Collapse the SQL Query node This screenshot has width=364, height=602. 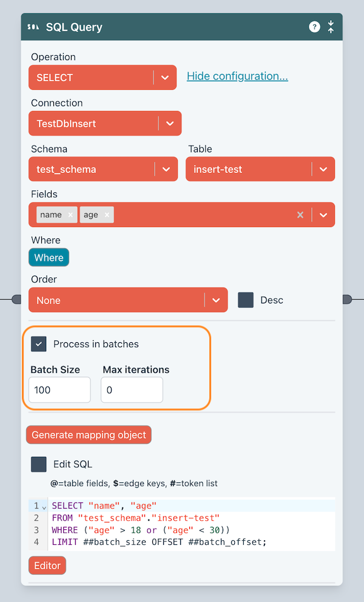pyautogui.click(x=331, y=27)
